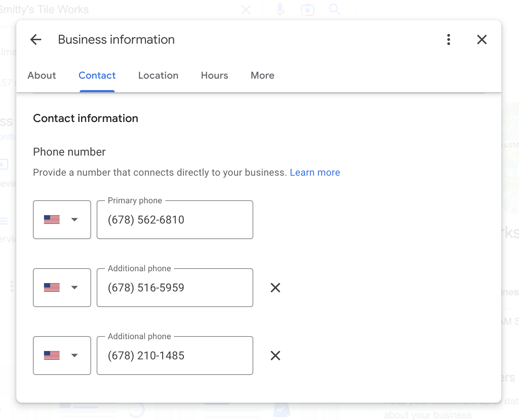This screenshot has height=420, width=519.
Task: Open country dropdown beside (678) 210-1485
Action: 62,356
